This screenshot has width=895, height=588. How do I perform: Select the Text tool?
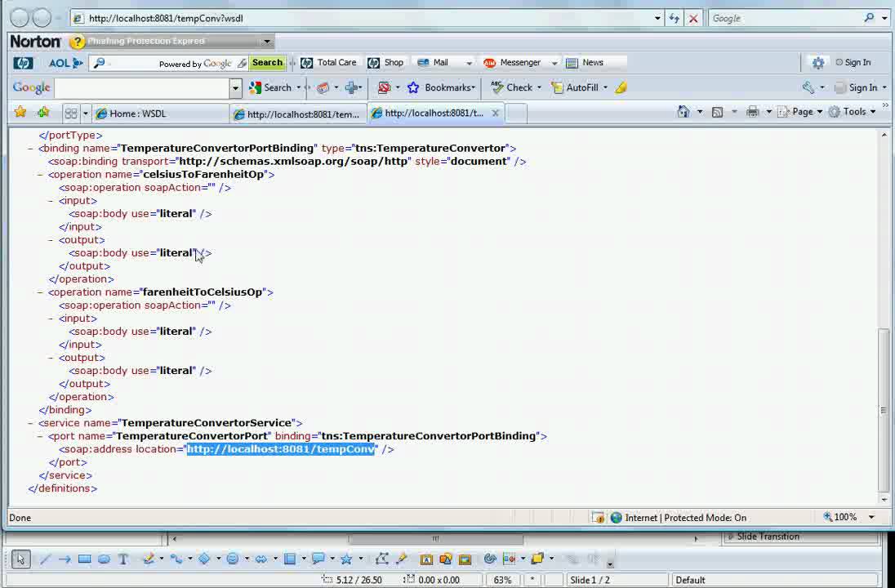[123, 559]
